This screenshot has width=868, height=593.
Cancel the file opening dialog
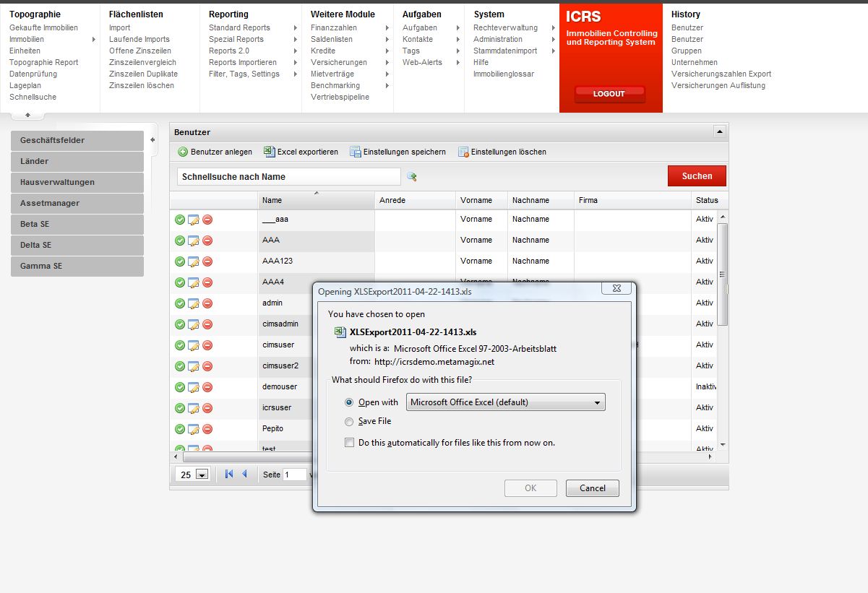[x=593, y=488]
